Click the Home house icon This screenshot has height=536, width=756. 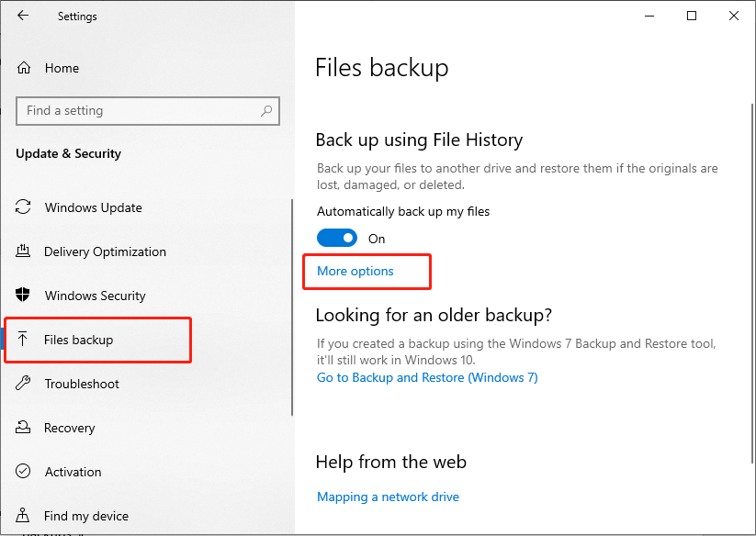[x=25, y=67]
